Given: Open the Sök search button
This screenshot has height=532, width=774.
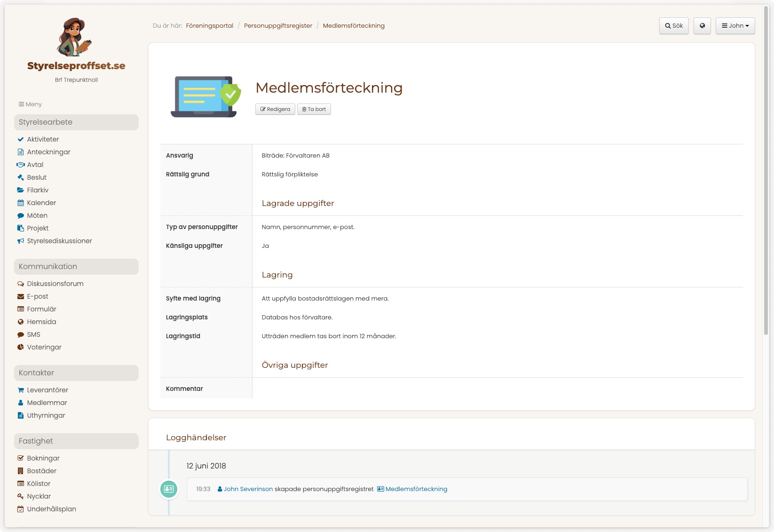Looking at the screenshot, I should coord(674,26).
